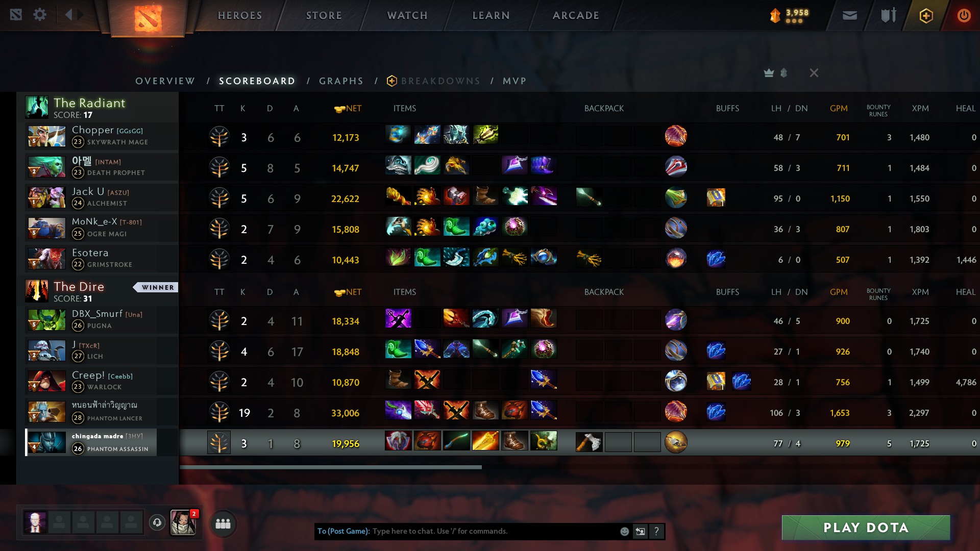Open the armory shield and sword icon

click(889, 15)
